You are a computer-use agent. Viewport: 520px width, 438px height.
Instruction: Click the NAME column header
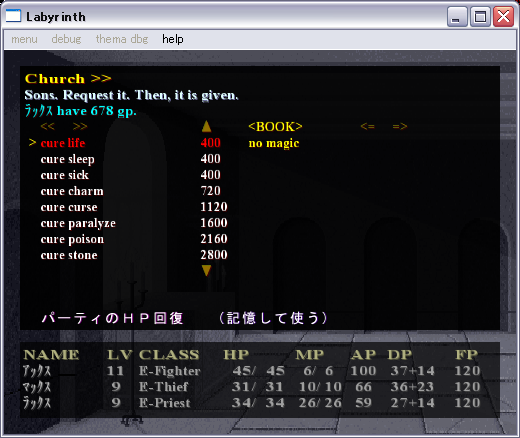tap(51, 355)
